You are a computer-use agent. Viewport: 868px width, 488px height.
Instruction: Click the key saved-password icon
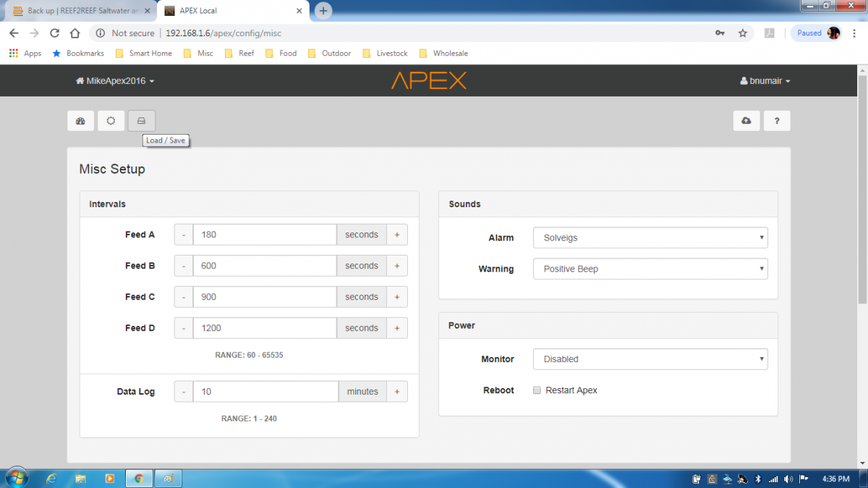point(720,33)
